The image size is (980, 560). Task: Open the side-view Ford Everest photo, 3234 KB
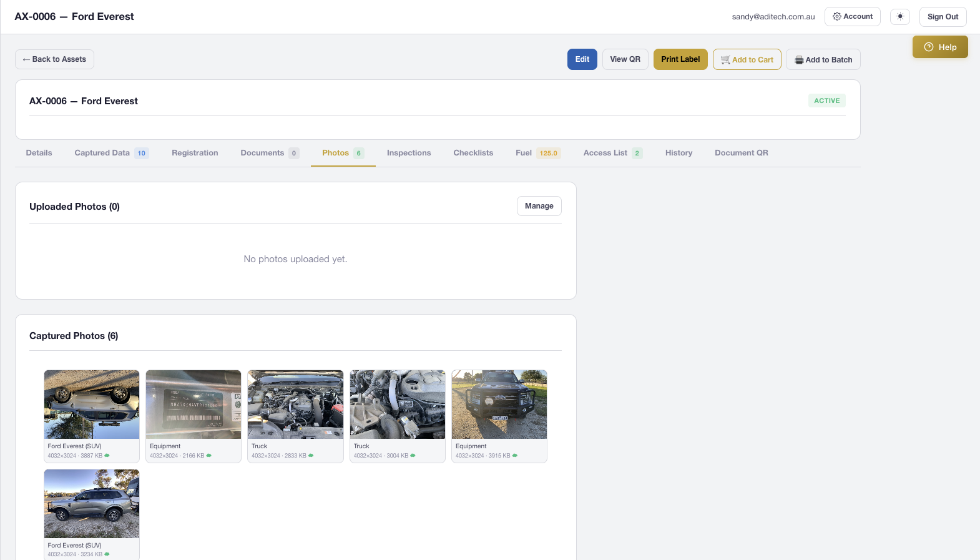(92, 504)
